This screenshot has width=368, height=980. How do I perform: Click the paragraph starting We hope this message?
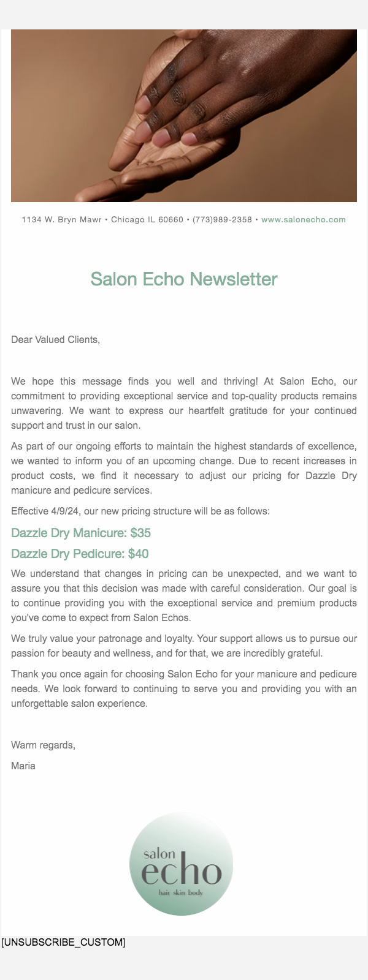tap(184, 403)
